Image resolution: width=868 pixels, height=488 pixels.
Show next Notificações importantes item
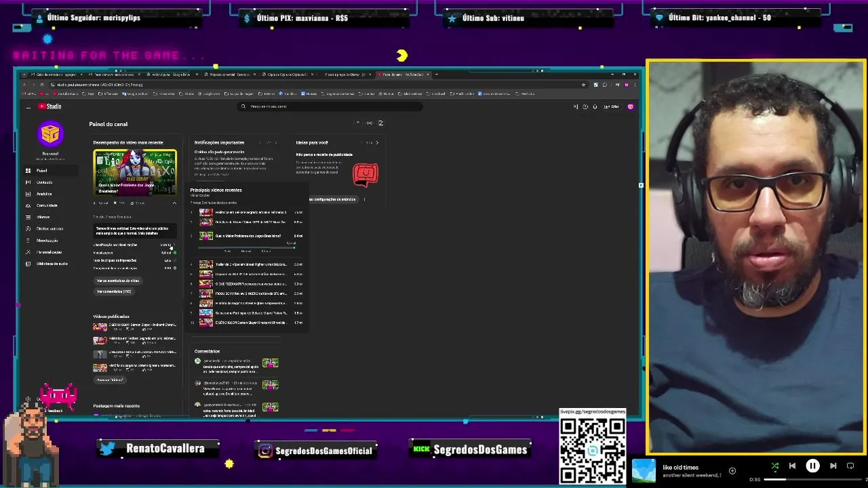coord(275,142)
